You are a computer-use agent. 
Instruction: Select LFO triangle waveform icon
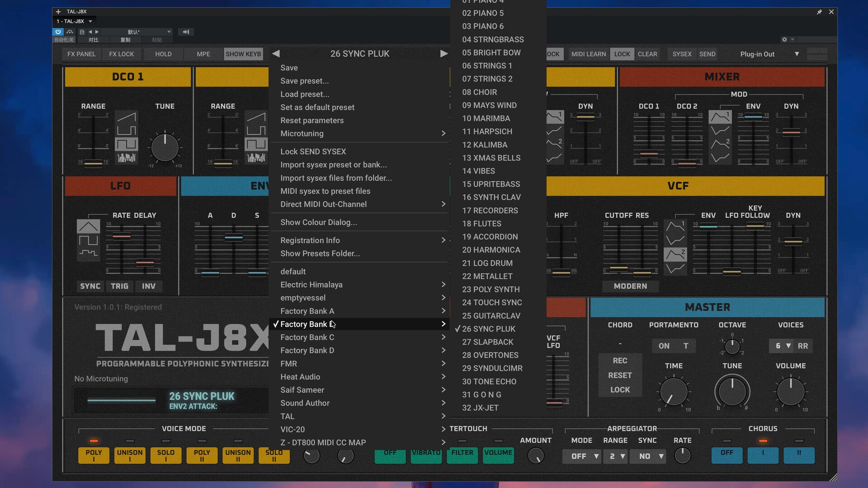[88, 226]
